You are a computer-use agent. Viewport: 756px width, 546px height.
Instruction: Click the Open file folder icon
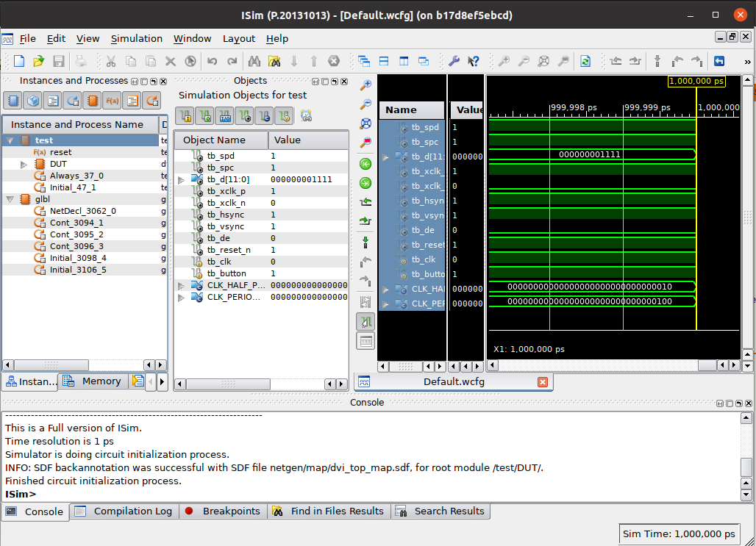pos(38,61)
